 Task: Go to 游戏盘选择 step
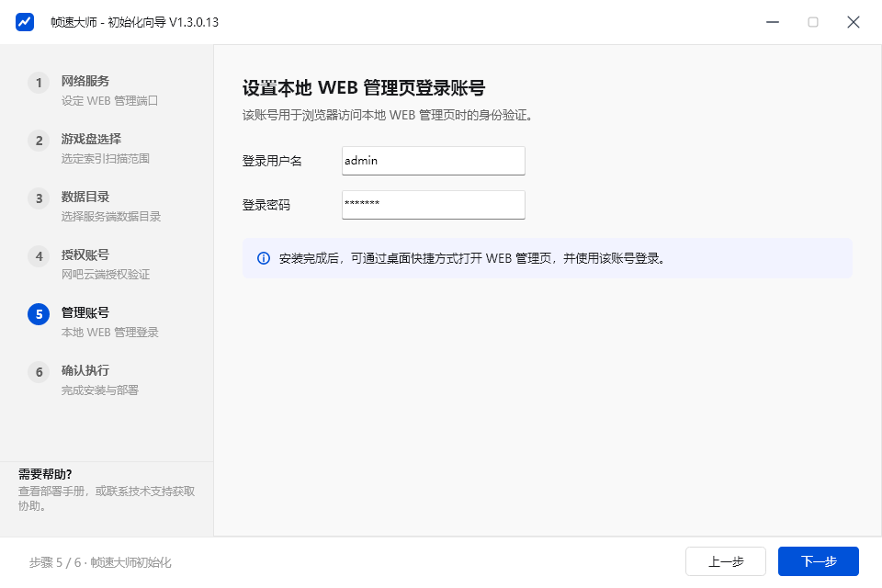pos(91,139)
